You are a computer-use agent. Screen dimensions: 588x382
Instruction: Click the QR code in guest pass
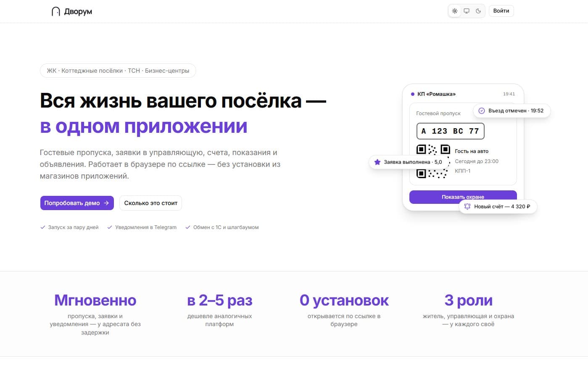click(x=433, y=161)
